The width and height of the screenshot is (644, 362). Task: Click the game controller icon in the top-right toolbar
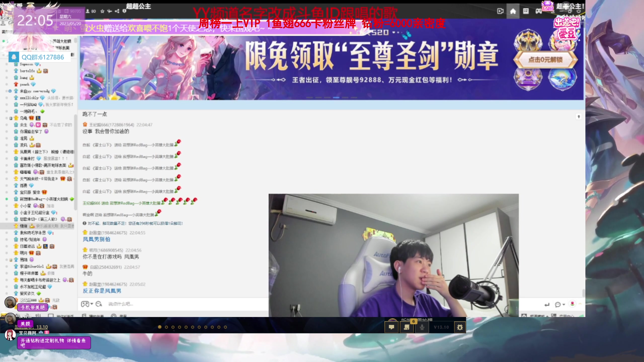point(539,11)
